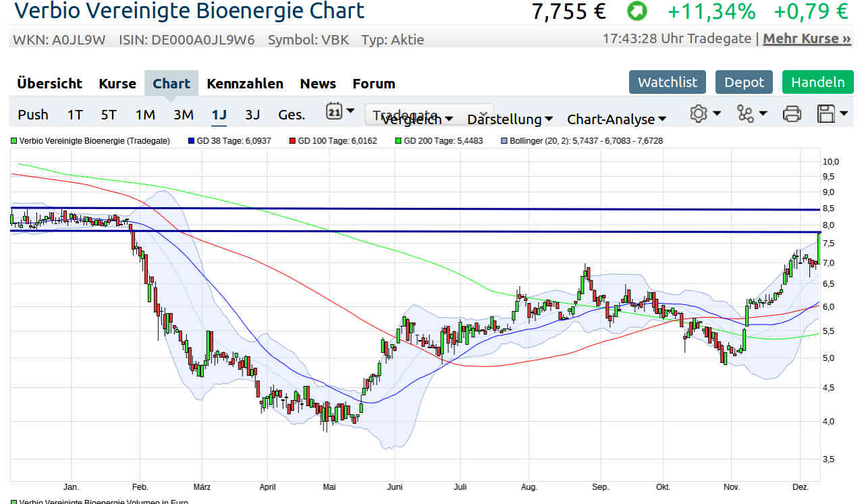Print the chart with the printer icon

[x=792, y=113]
